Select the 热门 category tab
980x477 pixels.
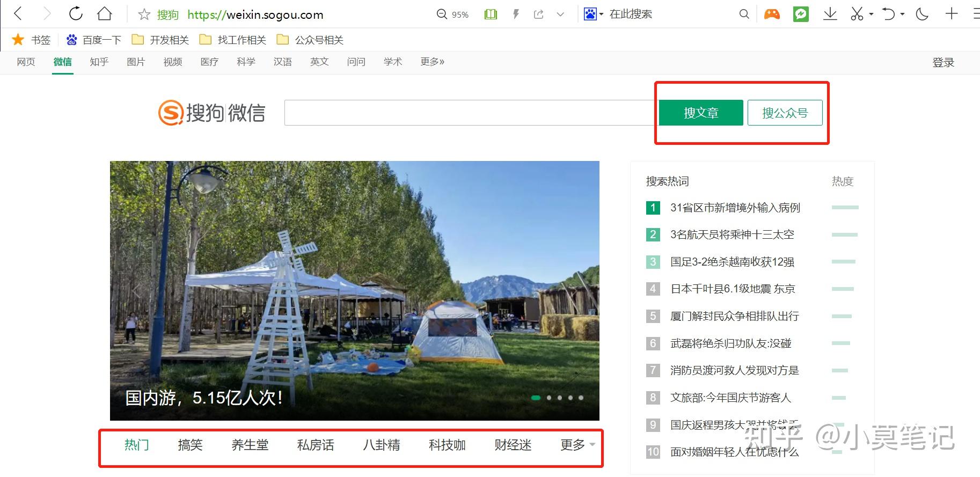pyautogui.click(x=136, y=445)
